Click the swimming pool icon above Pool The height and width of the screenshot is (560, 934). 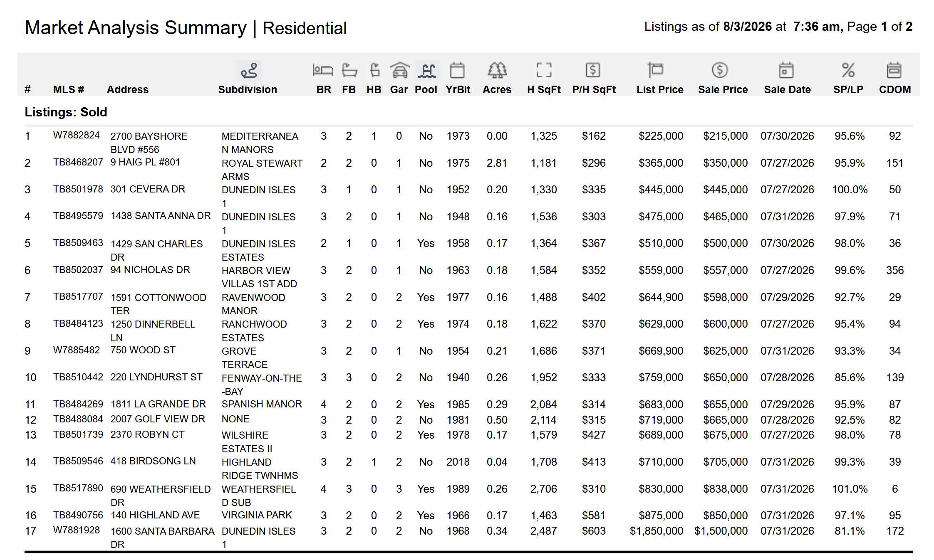pyautogui.click(x=427, y=70)
